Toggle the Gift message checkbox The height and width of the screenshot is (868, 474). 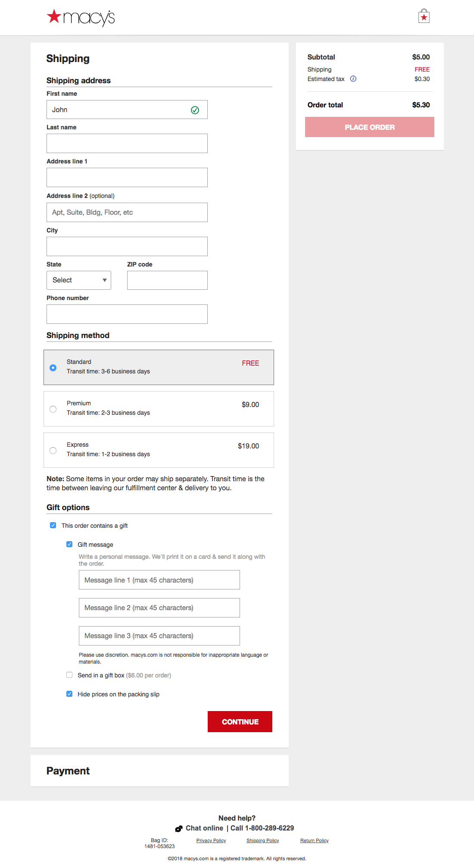pos(69,544)
